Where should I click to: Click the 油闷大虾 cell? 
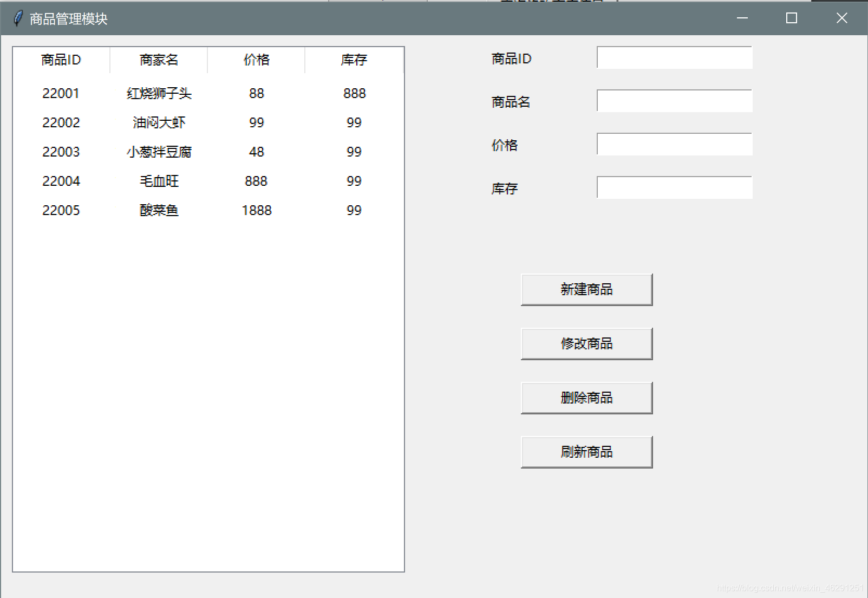tap(159, 122)
